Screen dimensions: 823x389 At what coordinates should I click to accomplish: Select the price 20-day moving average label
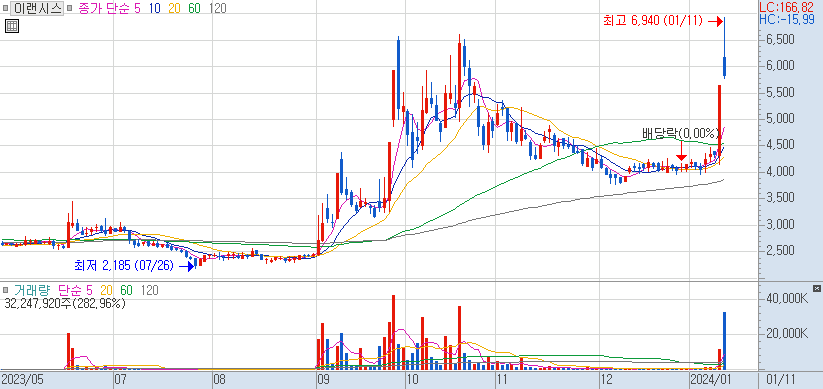click(175, 8)
